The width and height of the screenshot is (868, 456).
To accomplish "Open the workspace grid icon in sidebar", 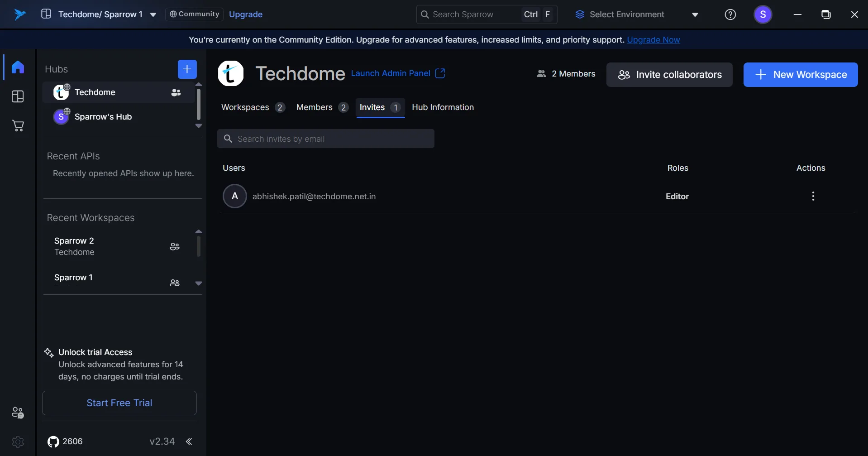I will click(x=18, y=96).
